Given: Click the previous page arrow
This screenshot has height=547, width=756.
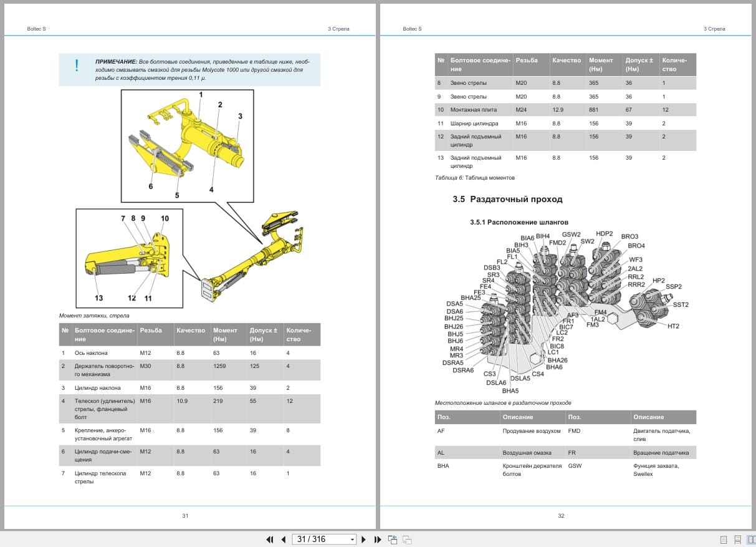Looking at the screenshot, I should point(283,539).
